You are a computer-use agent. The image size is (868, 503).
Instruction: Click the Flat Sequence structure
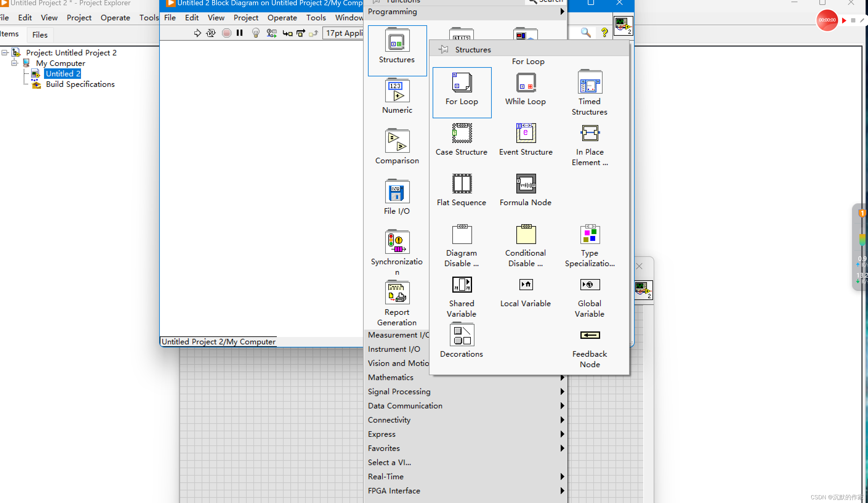point(462,184)
